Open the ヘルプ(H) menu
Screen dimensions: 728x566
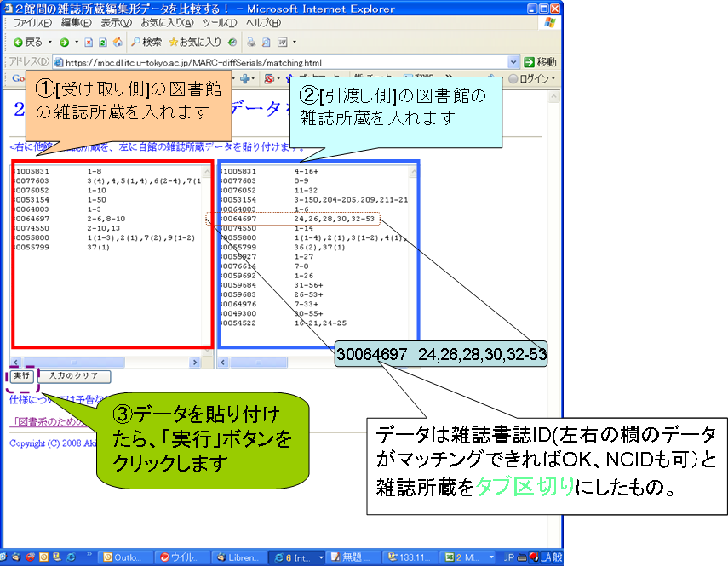tap(263, 23)
